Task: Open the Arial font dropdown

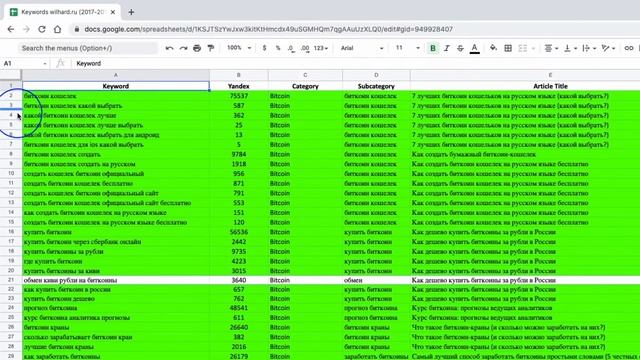Action: pyautogui.click(x=362, y=48)
